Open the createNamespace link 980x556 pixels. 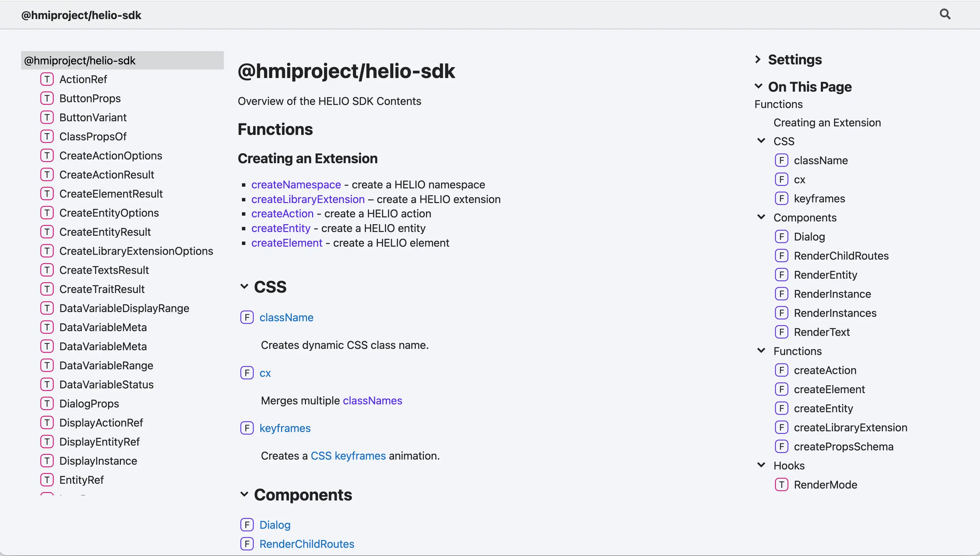(296, 185)
